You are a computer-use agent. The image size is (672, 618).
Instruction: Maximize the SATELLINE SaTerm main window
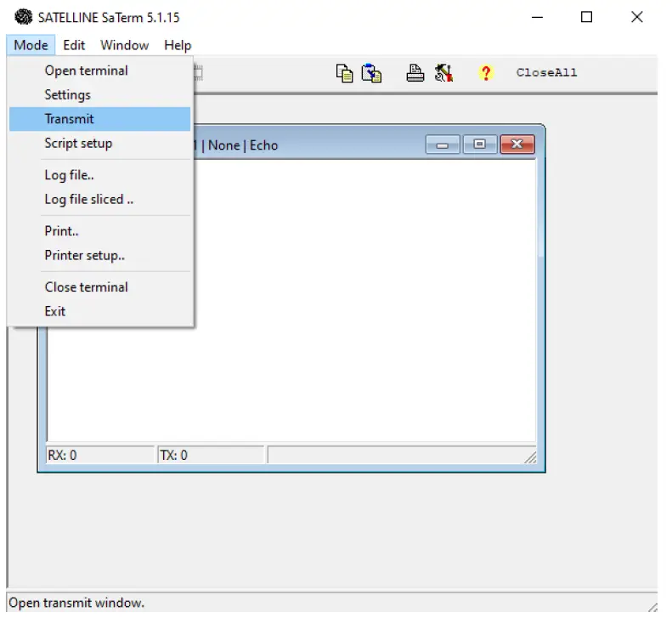tap(587, 17)
